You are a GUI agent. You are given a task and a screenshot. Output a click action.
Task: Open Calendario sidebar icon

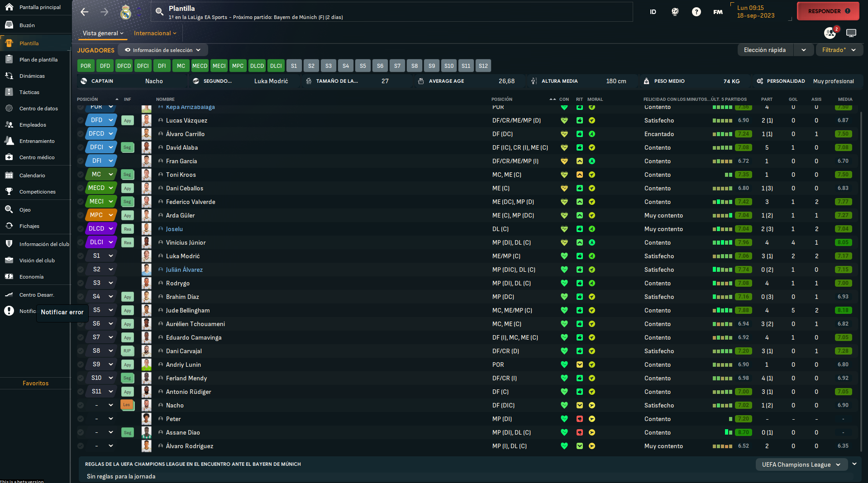click(9, 175)
